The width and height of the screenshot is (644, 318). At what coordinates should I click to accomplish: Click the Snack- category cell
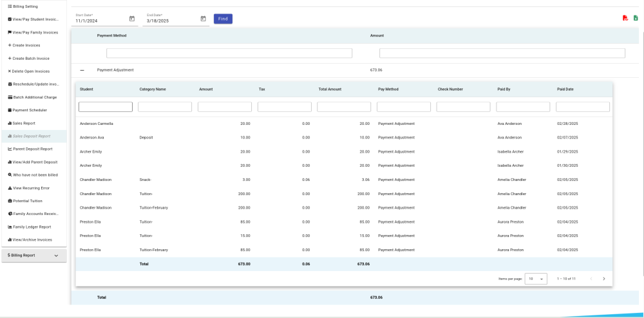tap(146, 180)
